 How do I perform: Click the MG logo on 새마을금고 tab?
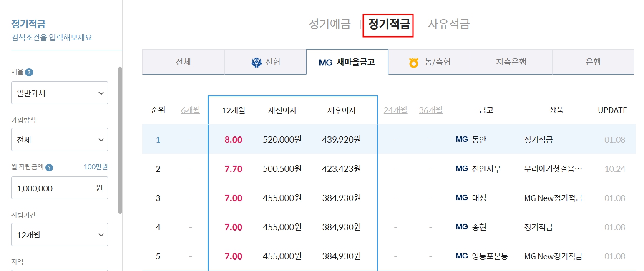(x=325, y=61)
